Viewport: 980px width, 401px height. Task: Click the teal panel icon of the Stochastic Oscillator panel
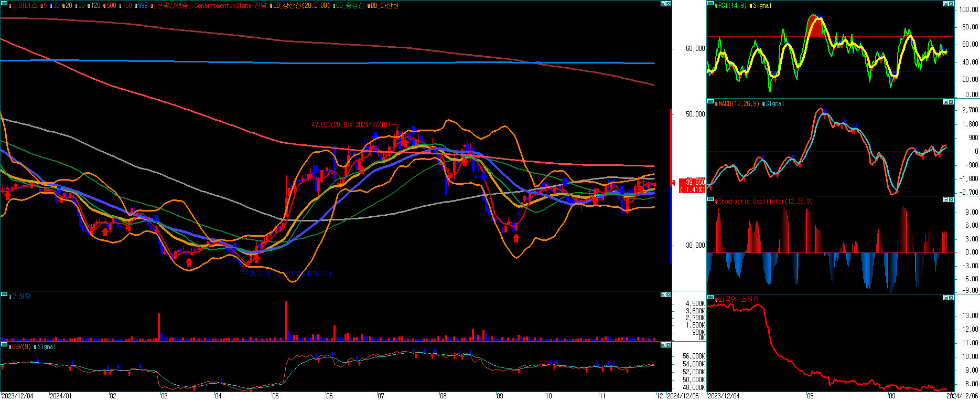[x=710, y=199]
